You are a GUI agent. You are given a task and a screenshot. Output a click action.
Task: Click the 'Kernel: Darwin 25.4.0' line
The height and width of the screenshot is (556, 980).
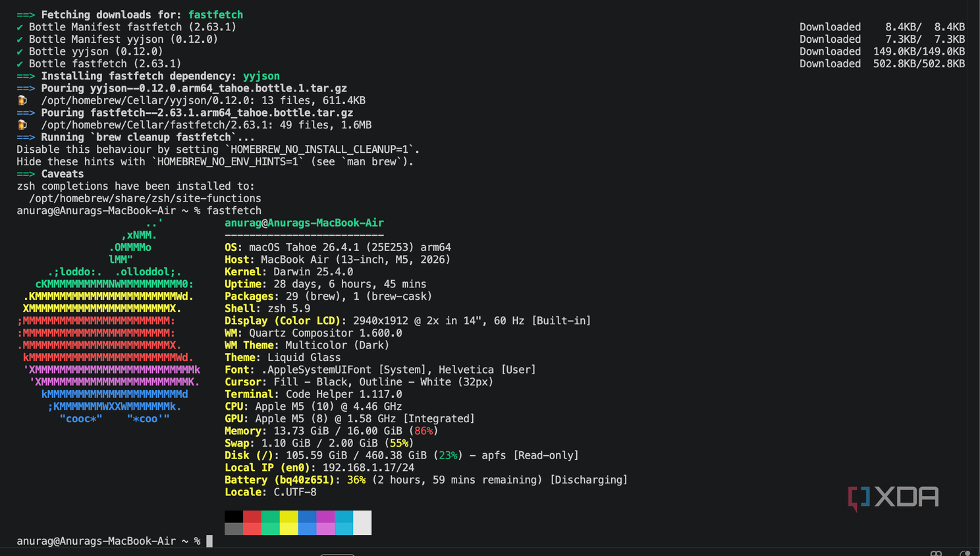289,272
